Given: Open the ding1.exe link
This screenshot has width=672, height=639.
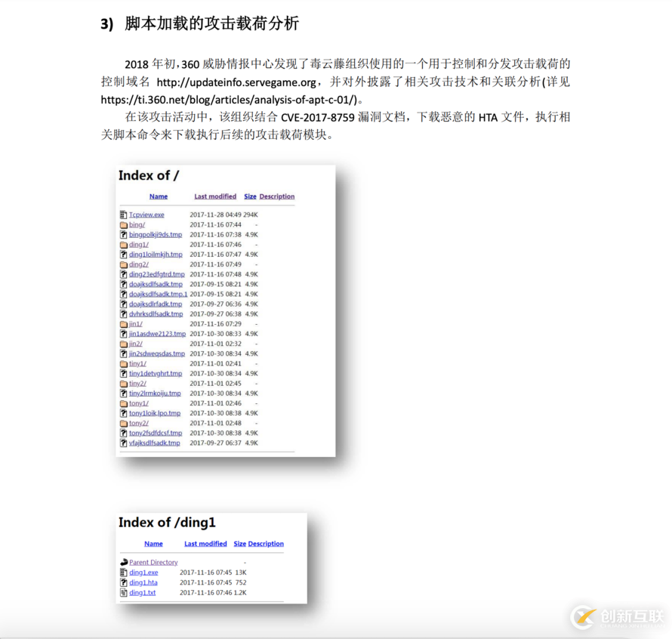Looking at the screenshot, I should point(142,573).
